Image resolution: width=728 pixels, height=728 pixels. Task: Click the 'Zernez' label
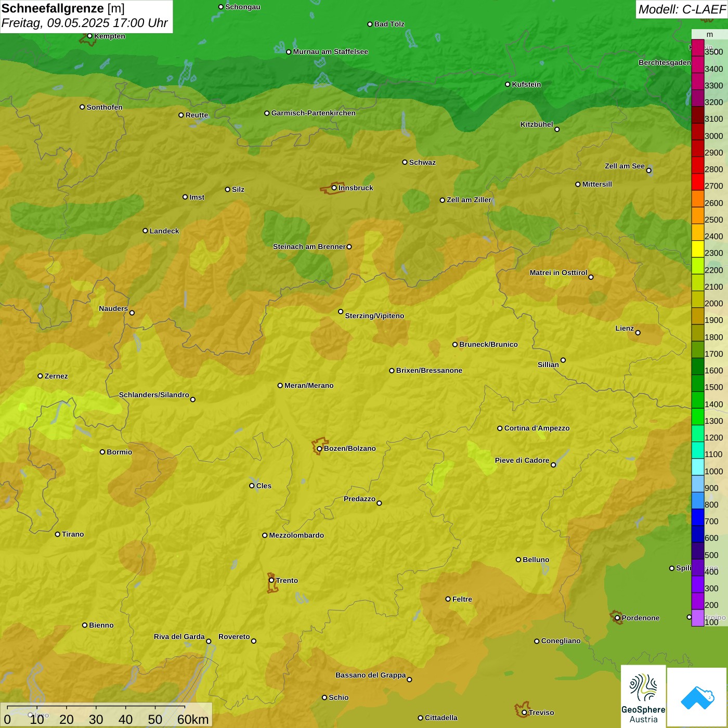(x=56, y=376)
